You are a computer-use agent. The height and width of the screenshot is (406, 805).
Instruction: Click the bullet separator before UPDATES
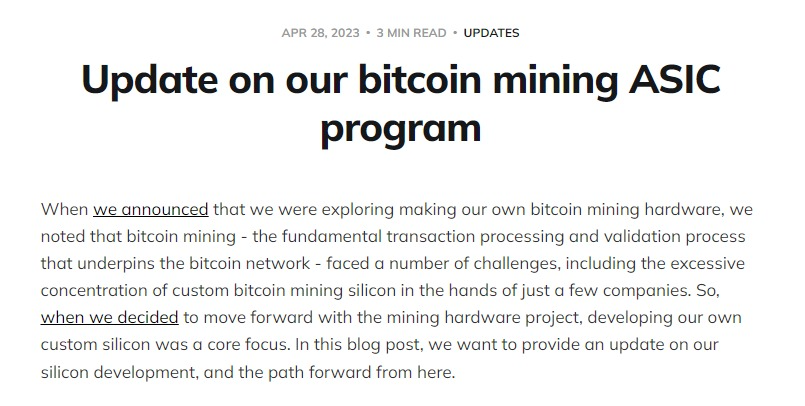click(455, 33)
